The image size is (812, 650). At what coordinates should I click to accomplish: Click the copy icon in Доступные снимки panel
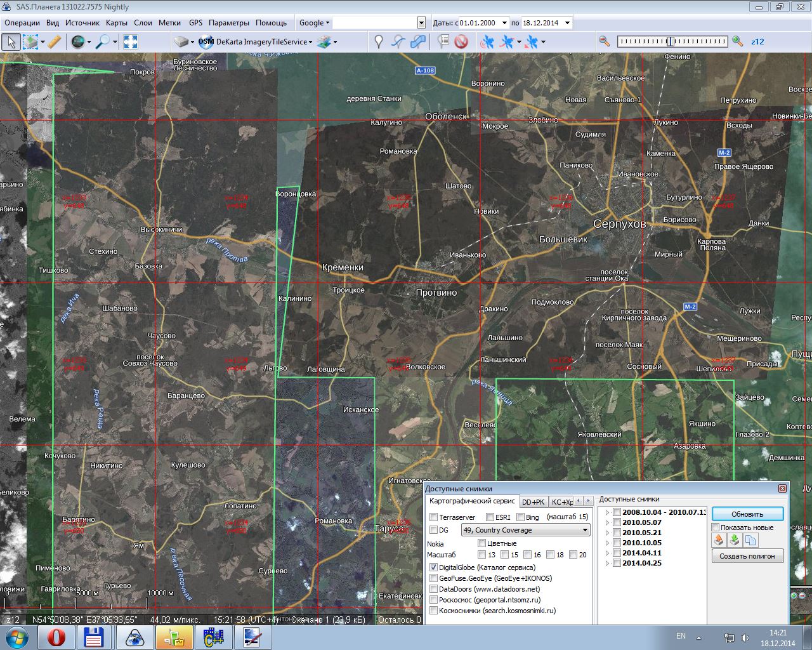click(750, 540)
